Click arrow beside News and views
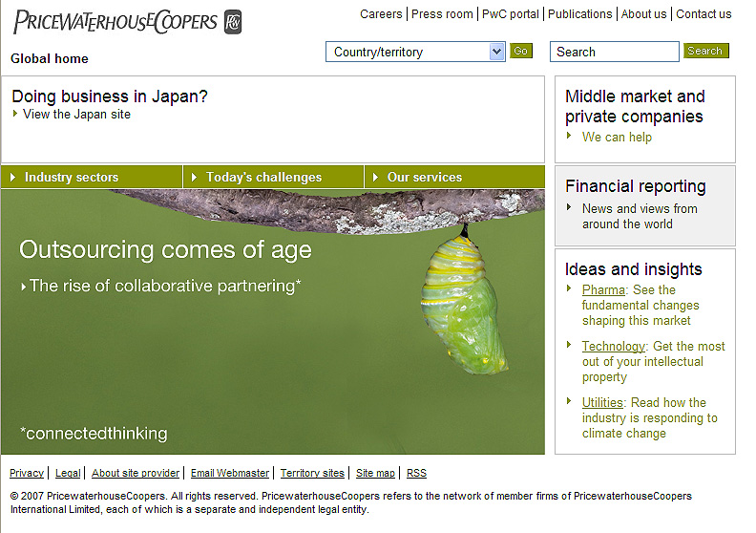Screen dimensions: 756x533 coord(569,207)
